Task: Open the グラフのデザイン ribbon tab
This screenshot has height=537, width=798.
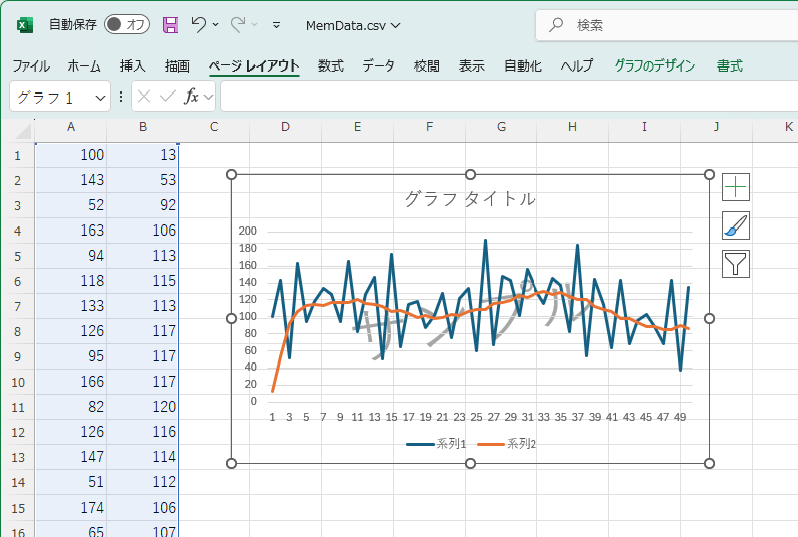Action: (654, 66)
